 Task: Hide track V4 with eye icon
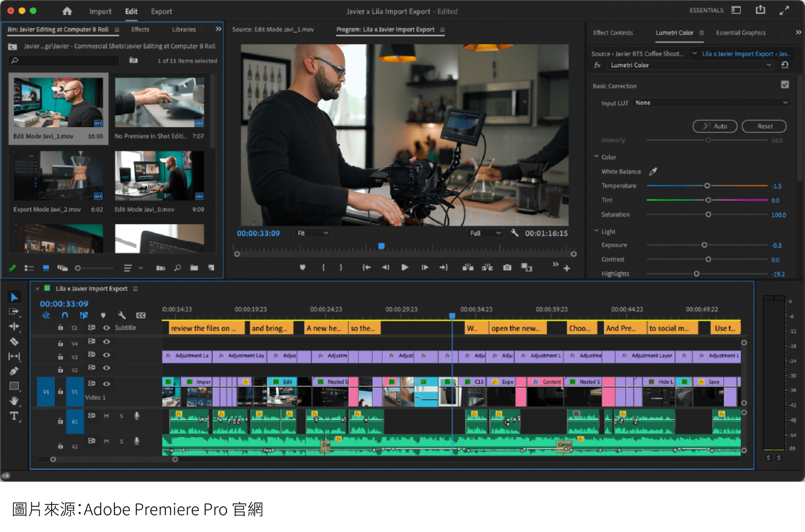coord(106,342)
